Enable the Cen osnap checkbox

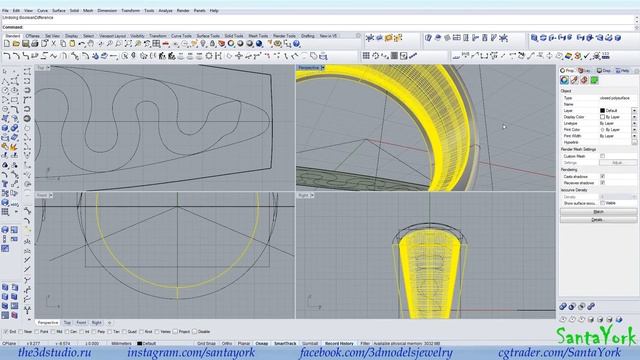[x=67, y=332]
